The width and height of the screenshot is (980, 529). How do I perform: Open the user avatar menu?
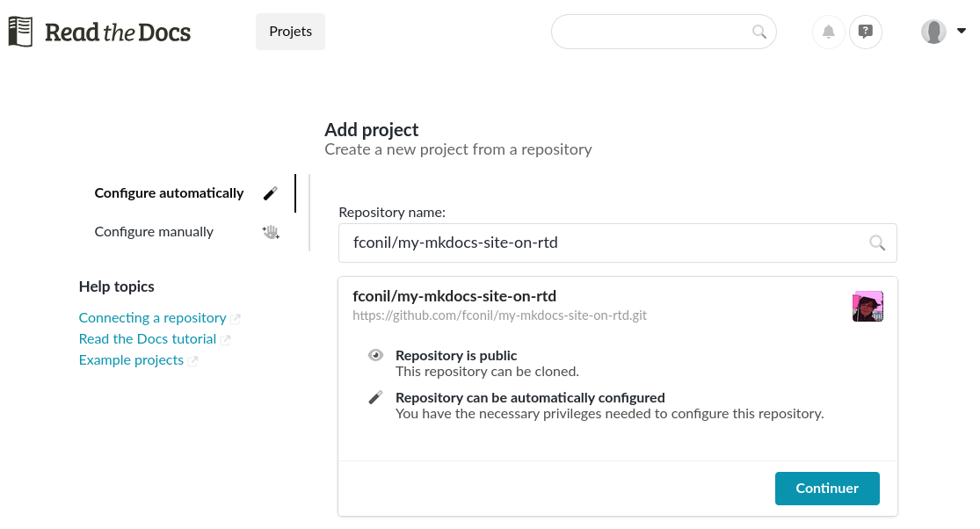[x=933, y=32]
